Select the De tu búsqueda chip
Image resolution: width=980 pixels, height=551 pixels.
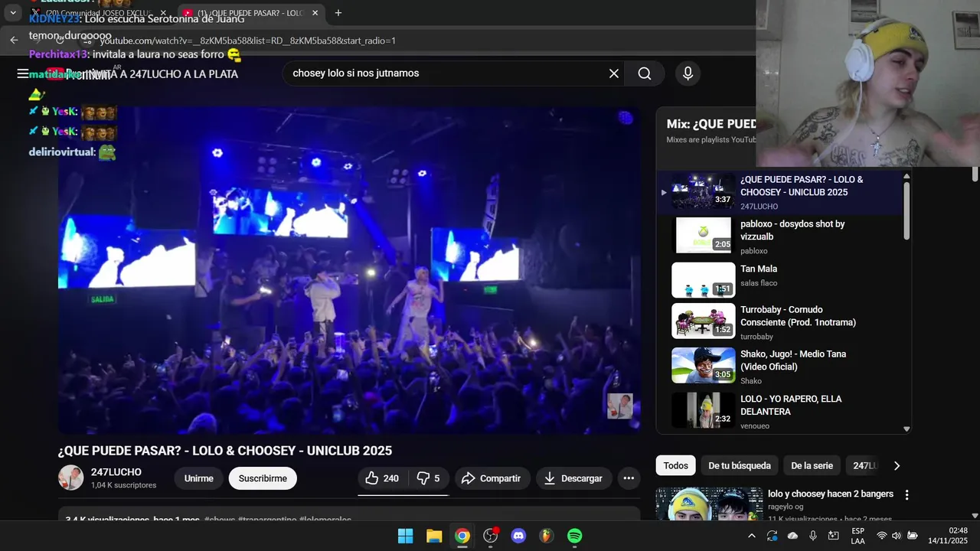(740, 465)
